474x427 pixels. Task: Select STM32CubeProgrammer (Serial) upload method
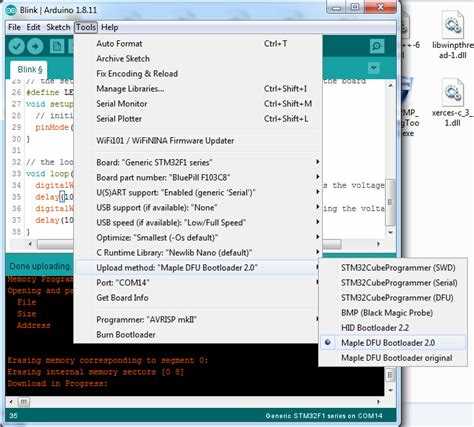[393, 283]
